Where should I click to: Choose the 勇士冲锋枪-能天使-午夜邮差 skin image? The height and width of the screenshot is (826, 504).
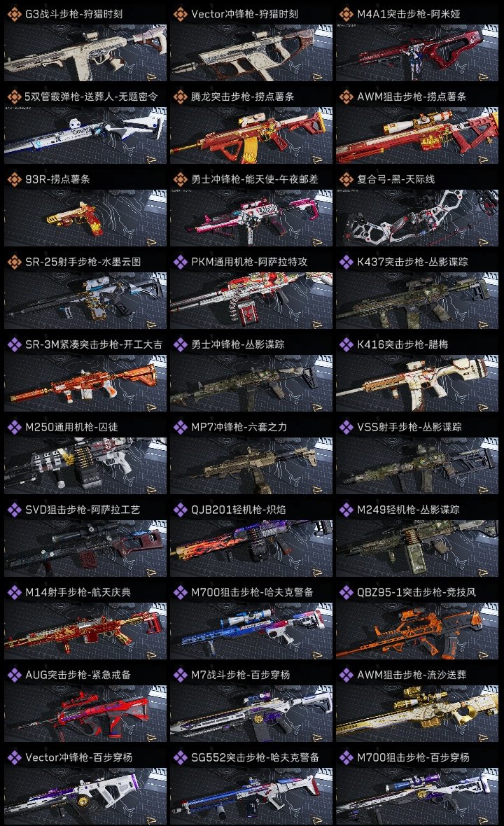point(251,218)
